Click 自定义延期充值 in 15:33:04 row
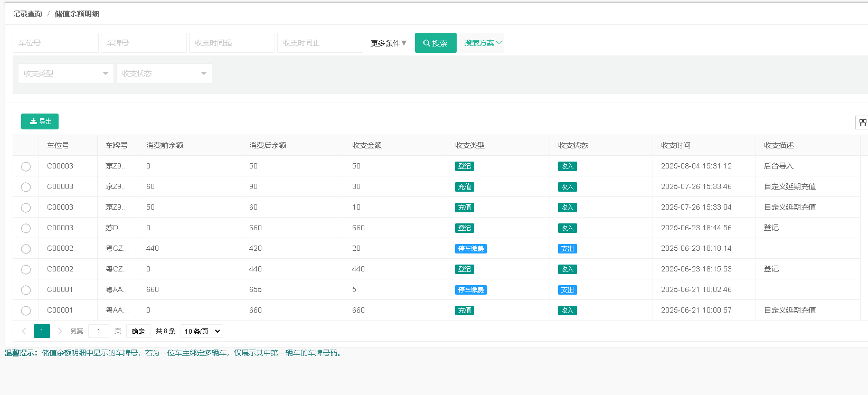 coord(790,207)
